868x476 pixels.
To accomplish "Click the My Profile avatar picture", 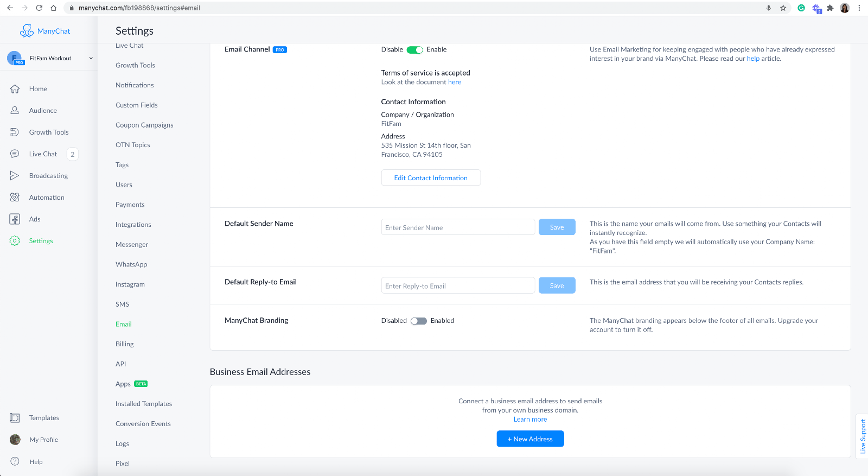I will tap(15, 440).
